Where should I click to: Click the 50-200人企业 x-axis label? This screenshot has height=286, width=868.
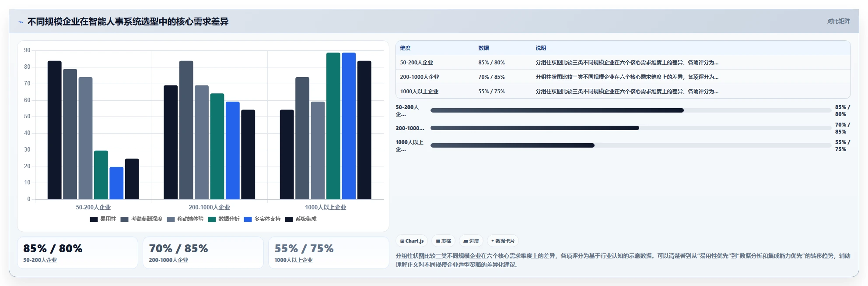93,208
